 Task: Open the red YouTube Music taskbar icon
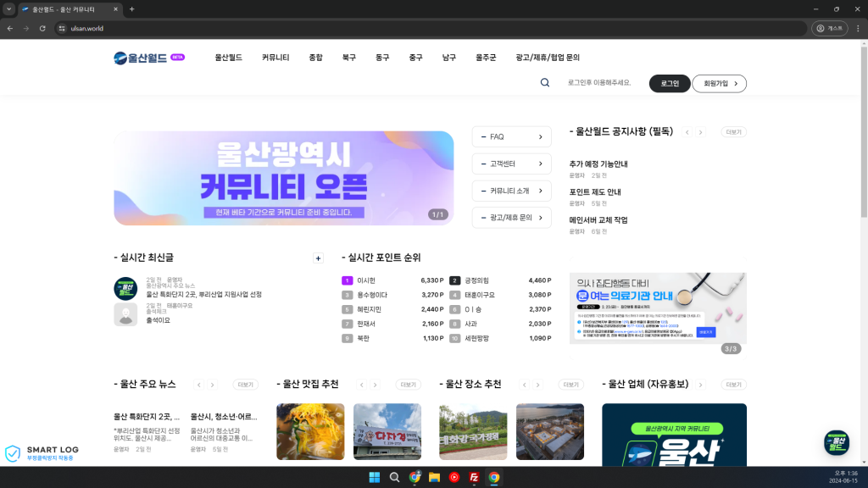pyautogui.click(x=454, y=478)
